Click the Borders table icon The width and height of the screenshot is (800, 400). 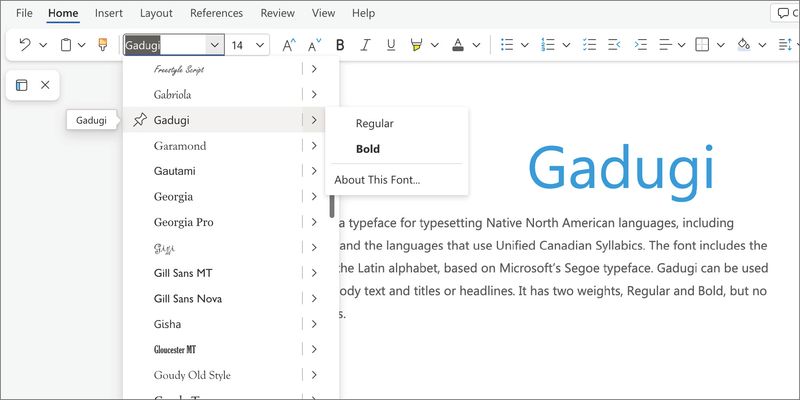click(703, 45)
